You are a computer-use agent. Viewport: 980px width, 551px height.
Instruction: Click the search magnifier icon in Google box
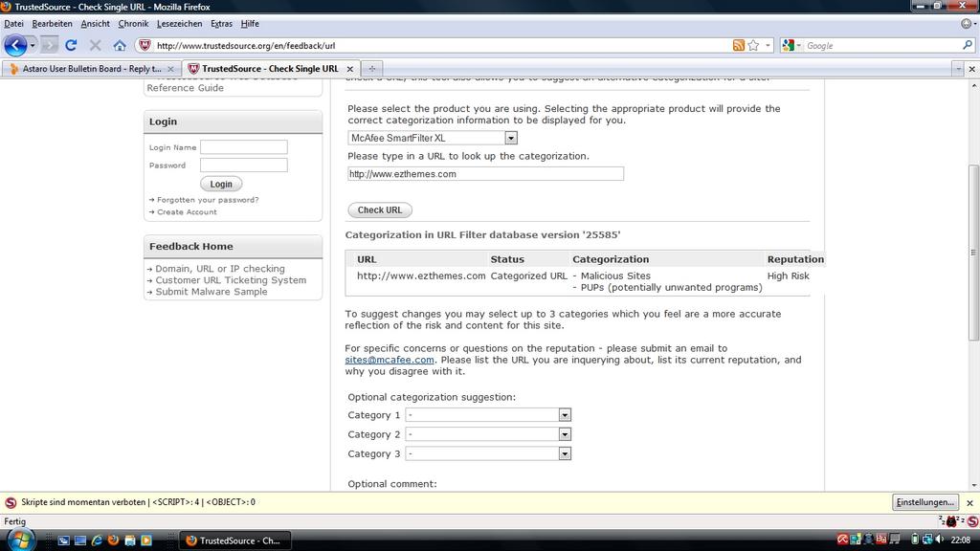pyautogui.click(x=967, y=45)
